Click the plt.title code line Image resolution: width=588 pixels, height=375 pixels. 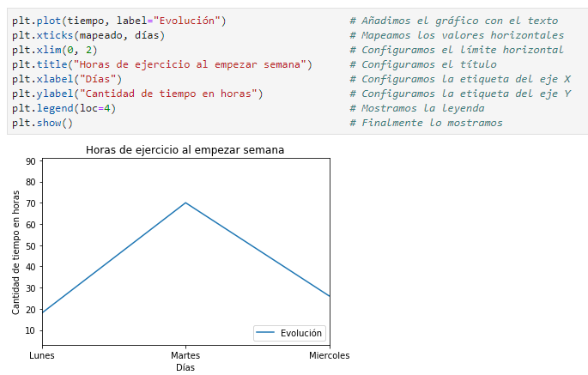[161, 64]
